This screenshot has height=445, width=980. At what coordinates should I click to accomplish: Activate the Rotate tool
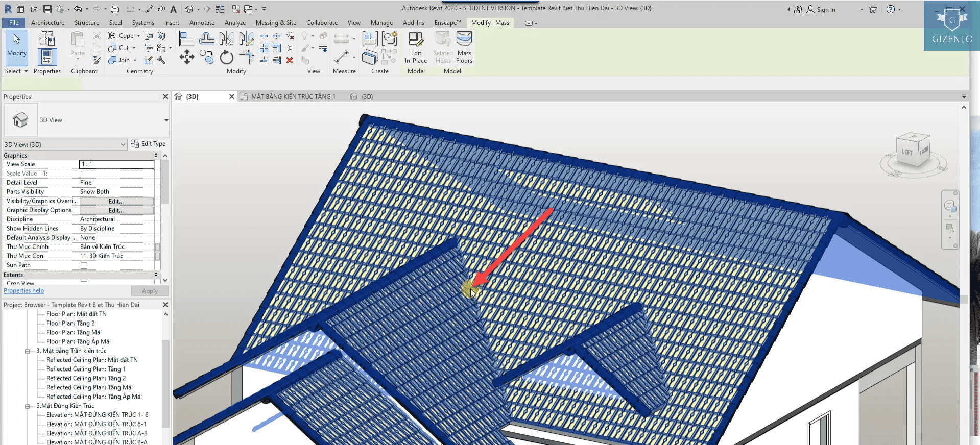(226, 57)
